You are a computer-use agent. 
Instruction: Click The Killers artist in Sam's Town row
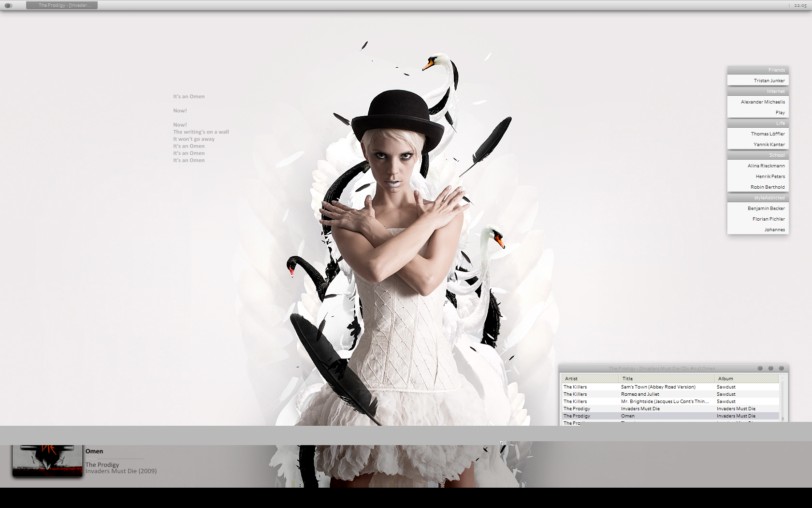coord(575,387)
